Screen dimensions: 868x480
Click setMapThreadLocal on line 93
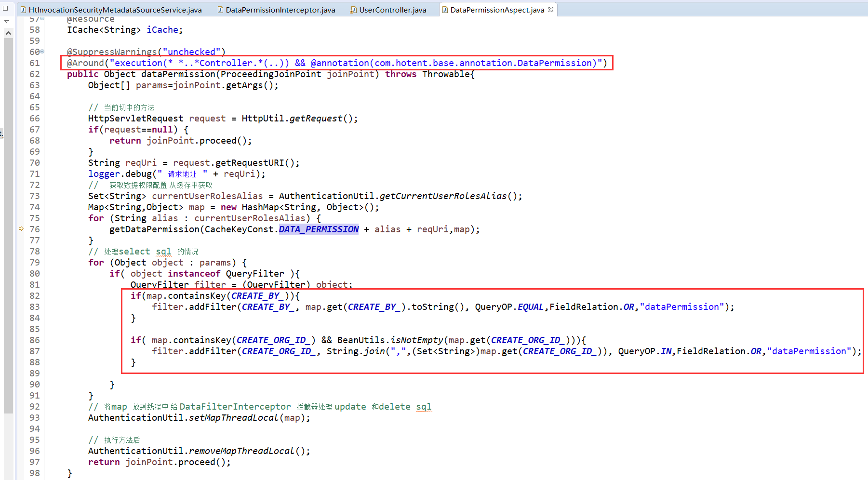[234, 417]
